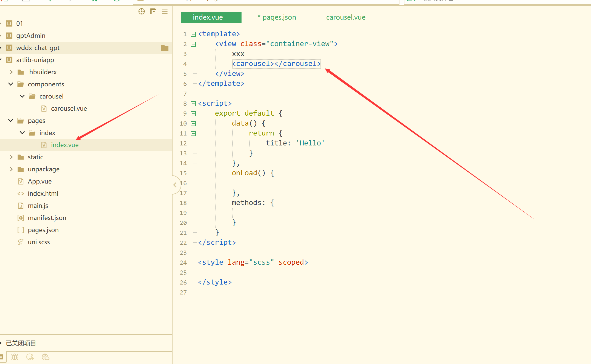Click line number 7 in the gutter
The image size is (591, 364).
pos(185,94)
